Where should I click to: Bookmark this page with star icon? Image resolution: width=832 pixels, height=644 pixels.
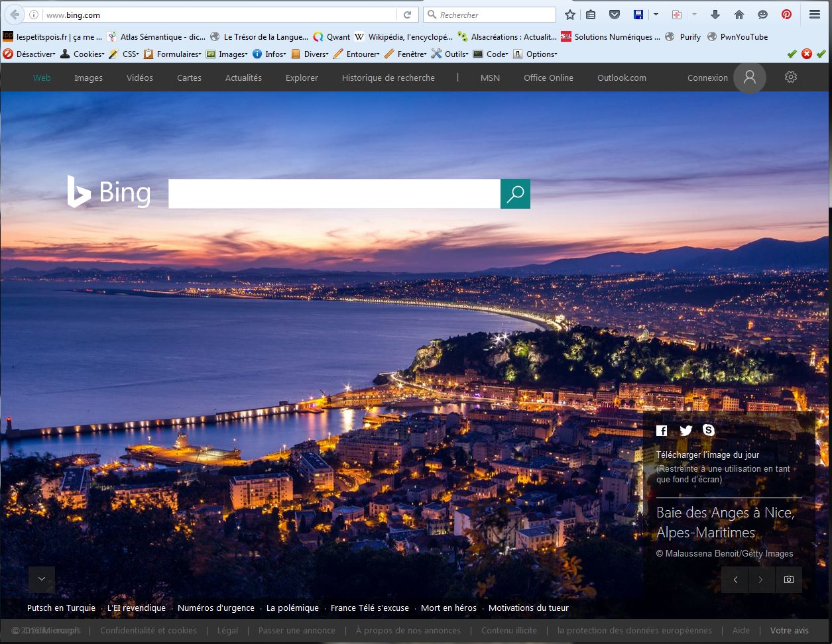[569, 15]
